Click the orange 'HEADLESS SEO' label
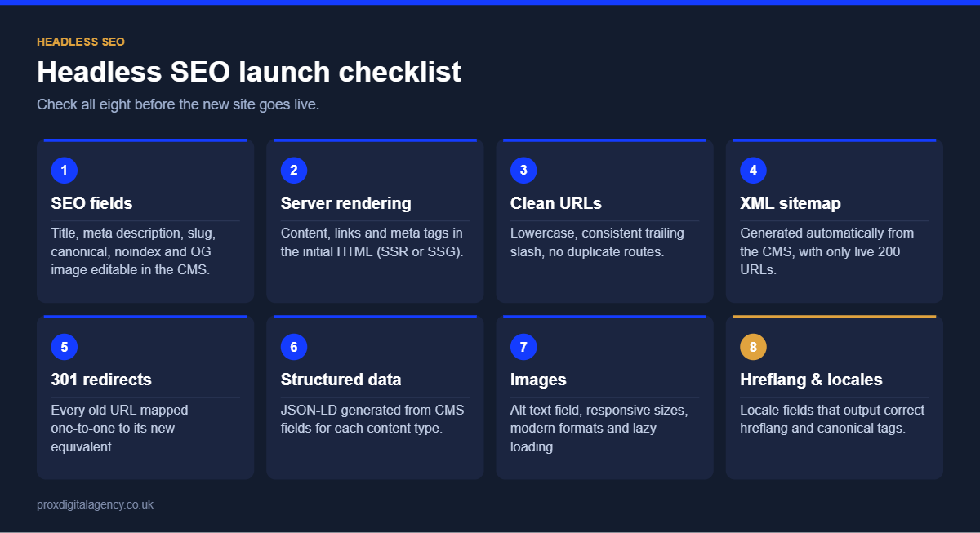Screen dimensions: 980x533 pos(81,42)
